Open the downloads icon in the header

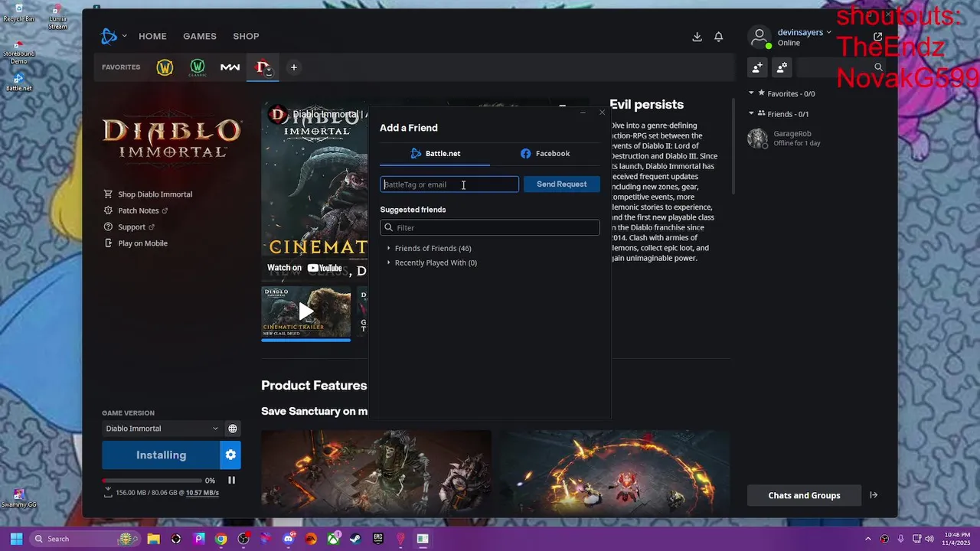[x=697, y=37]
